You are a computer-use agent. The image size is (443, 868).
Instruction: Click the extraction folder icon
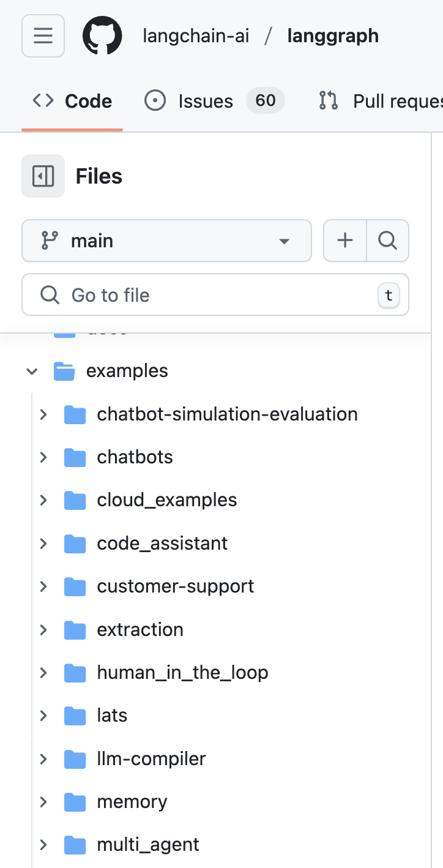[x=75, y=630]
